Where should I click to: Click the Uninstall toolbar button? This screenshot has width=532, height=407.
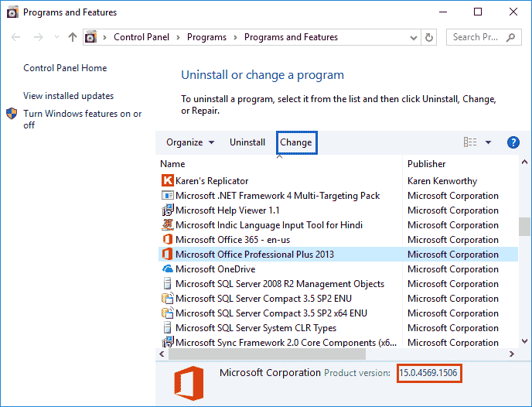(x=247, y=142)
